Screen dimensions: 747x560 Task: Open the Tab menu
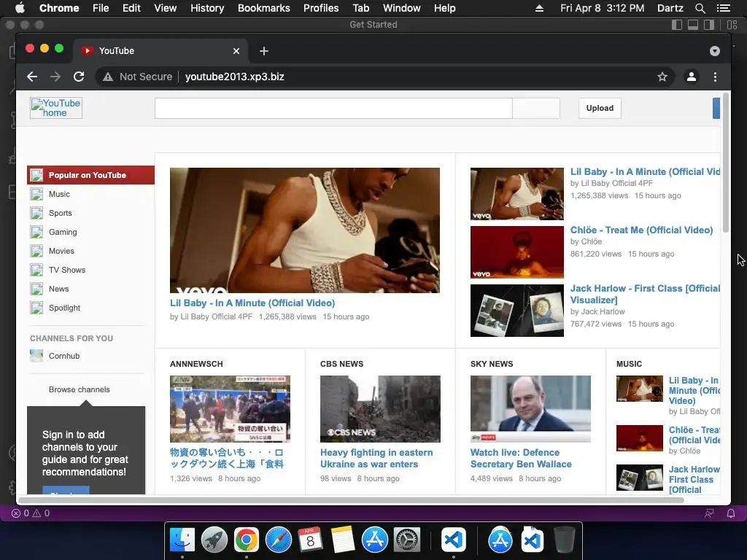[x=360, y=8]
